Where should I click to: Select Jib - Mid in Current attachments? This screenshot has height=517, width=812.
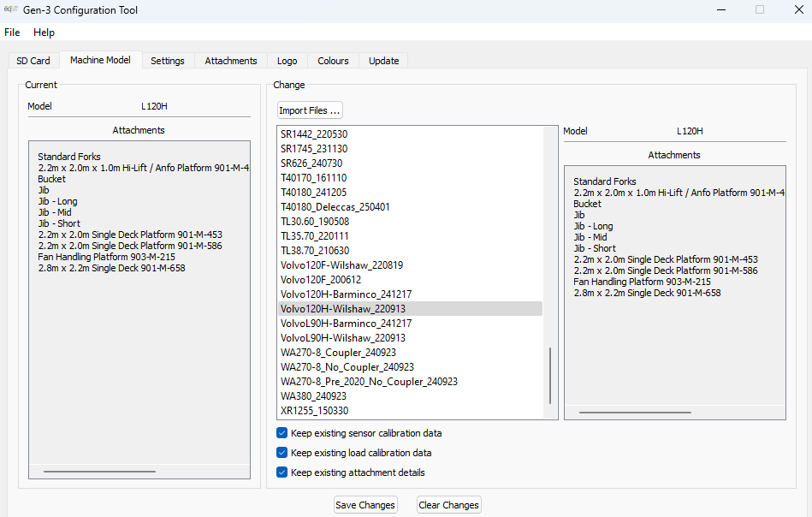pyautogui.click(x=55, y=212)
